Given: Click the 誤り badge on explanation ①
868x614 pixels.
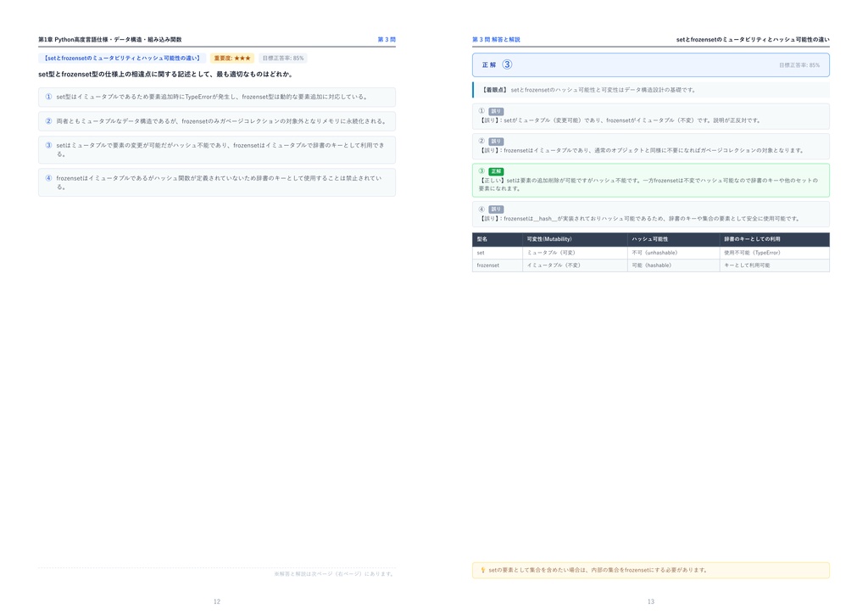Looking at the screenshot, I should click(496, 111).
